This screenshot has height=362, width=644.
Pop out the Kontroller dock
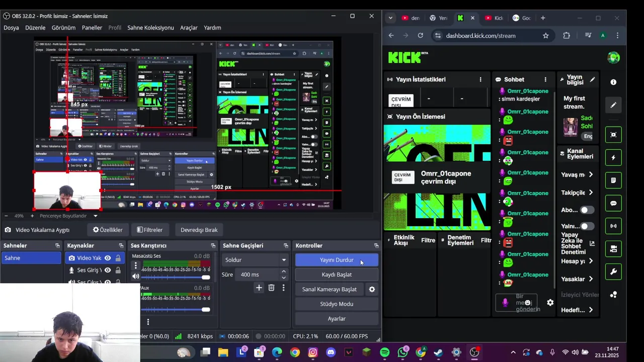point(376,245)
